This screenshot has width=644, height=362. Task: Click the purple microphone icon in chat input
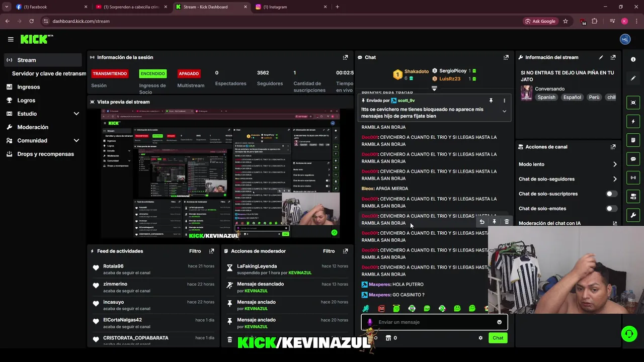pyautogui.click(x=370, y=322)
